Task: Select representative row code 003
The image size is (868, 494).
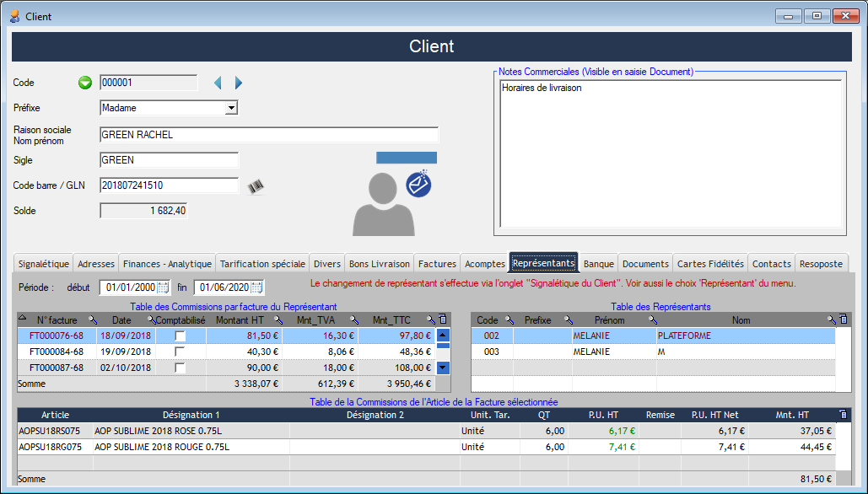Action: [x=653, y=352]
